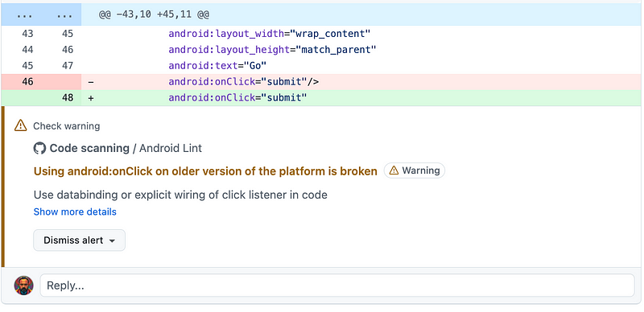644x312 pixels.
Task: Click the Code scanning label
Action: 89,148
